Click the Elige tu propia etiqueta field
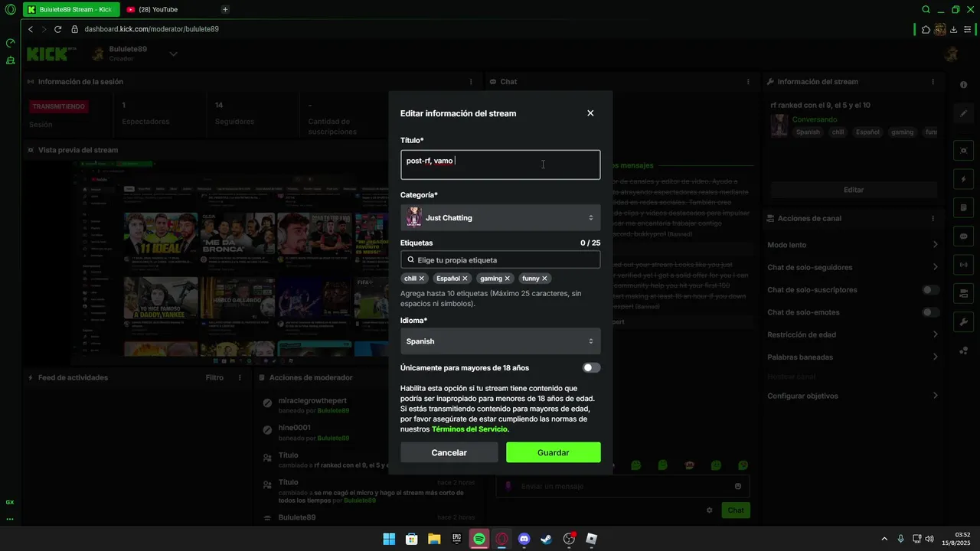This screenshot has height=551, width=980. pos(500,260)
